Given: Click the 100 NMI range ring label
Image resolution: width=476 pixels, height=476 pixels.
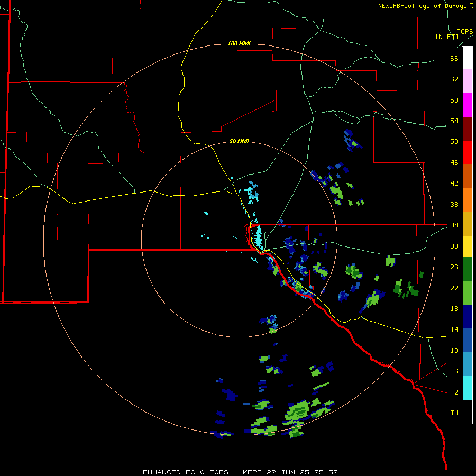Looking at the screenshot, I should [x=239, y=44].
